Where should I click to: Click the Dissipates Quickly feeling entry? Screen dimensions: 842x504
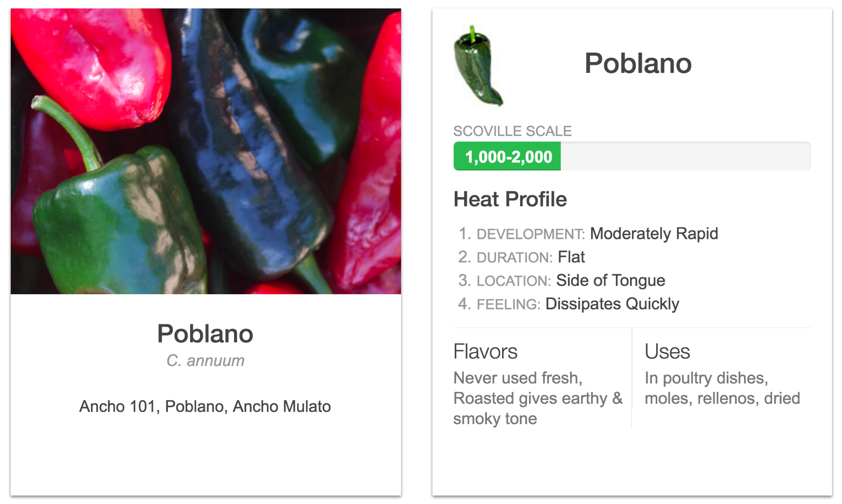tap(612, 304)
